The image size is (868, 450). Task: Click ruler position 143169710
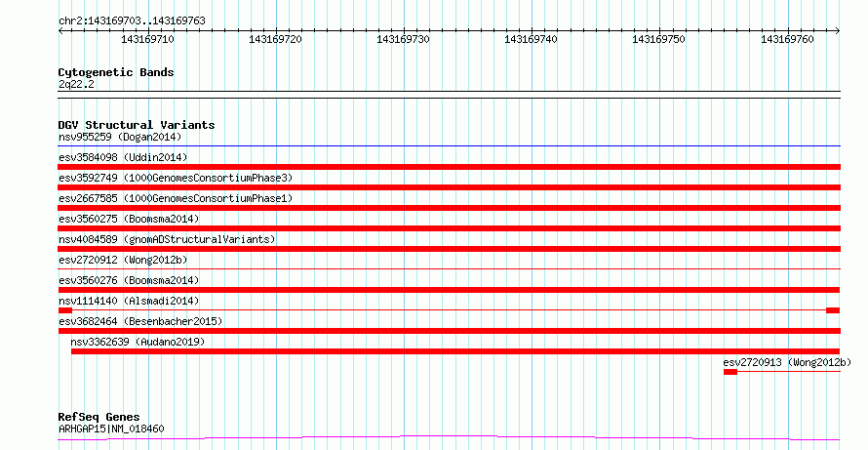point(147,39)
